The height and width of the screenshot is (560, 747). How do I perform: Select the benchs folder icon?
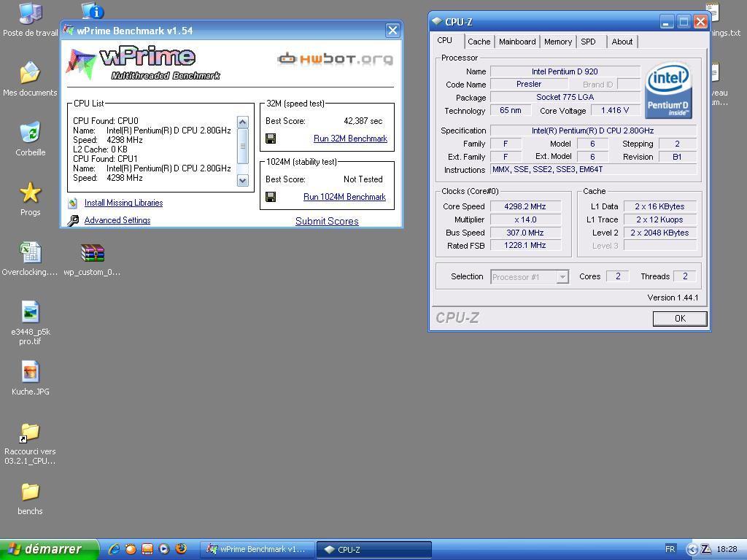(30, 492)
